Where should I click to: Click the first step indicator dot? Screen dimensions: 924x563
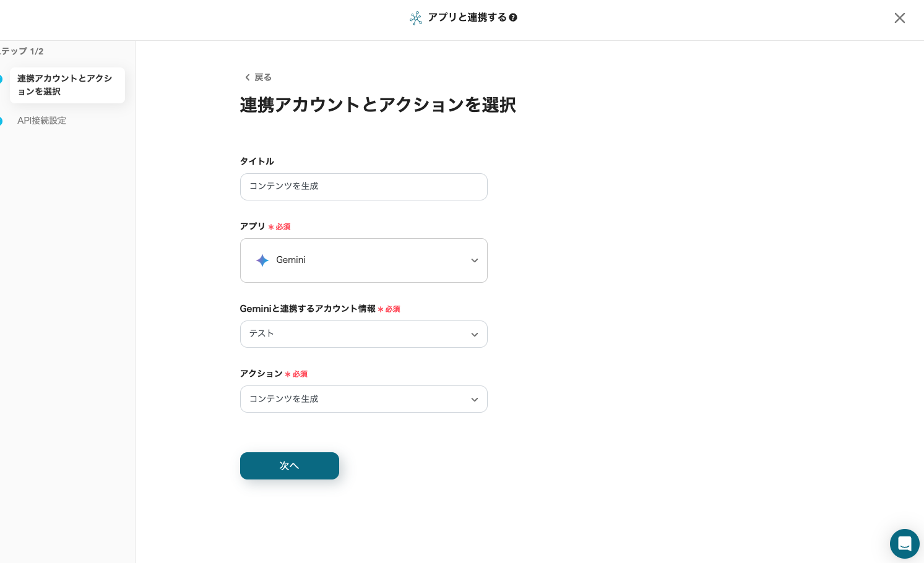[x=1, y=79]
